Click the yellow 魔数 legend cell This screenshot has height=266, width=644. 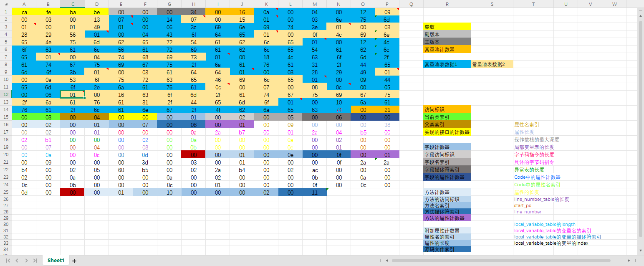[x=447, y=27]
